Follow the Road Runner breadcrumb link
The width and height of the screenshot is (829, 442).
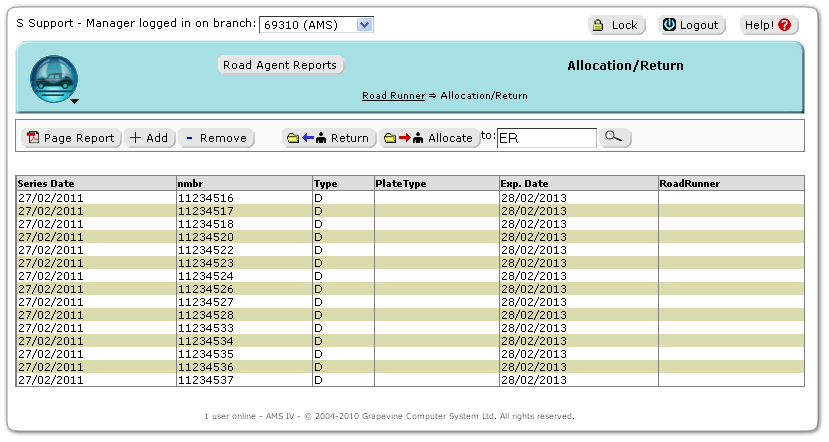[393, 96]
